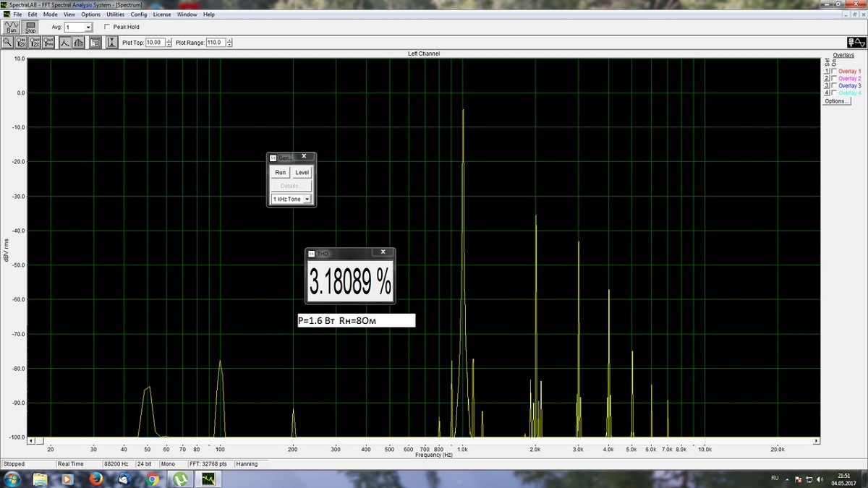Switch to line plot display icon
The image size is (868, 488).
64,43
